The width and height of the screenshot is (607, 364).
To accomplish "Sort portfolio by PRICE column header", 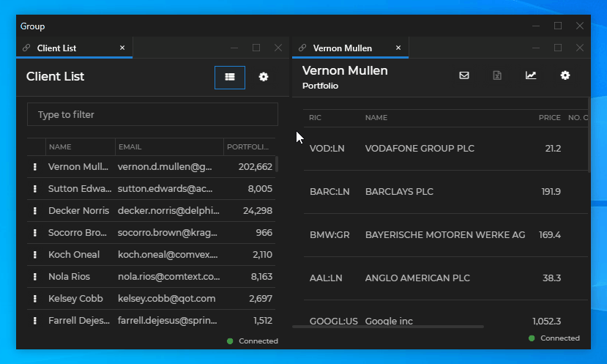I will 550,117.
